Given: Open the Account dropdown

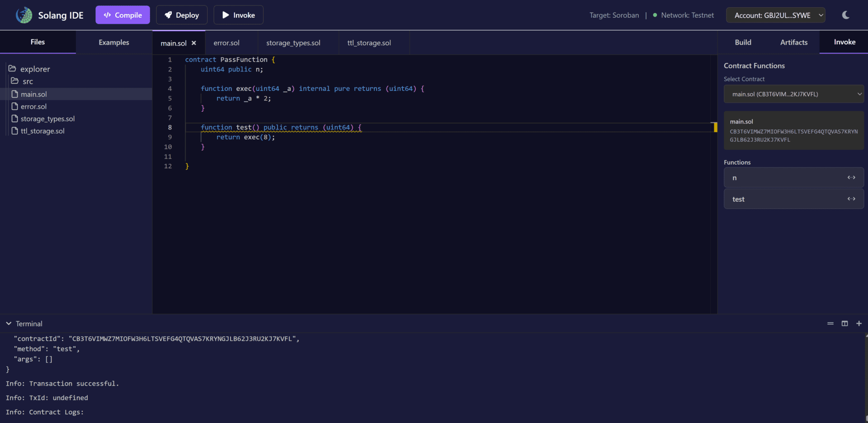Looking at the screenshot, I should tap(775, 15).
